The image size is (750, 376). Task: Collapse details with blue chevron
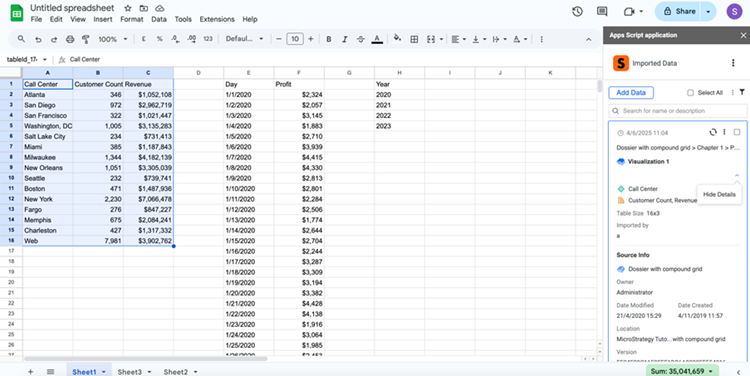737,176
